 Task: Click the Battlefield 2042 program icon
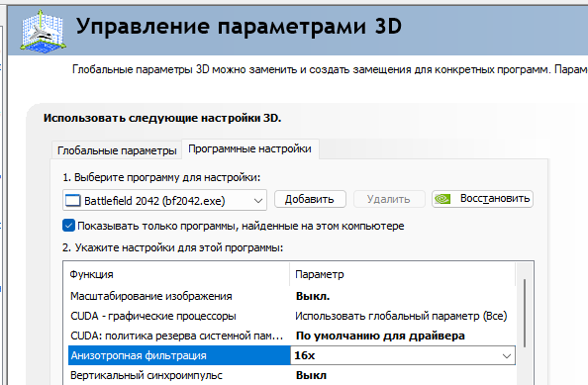tap(72, 201)
